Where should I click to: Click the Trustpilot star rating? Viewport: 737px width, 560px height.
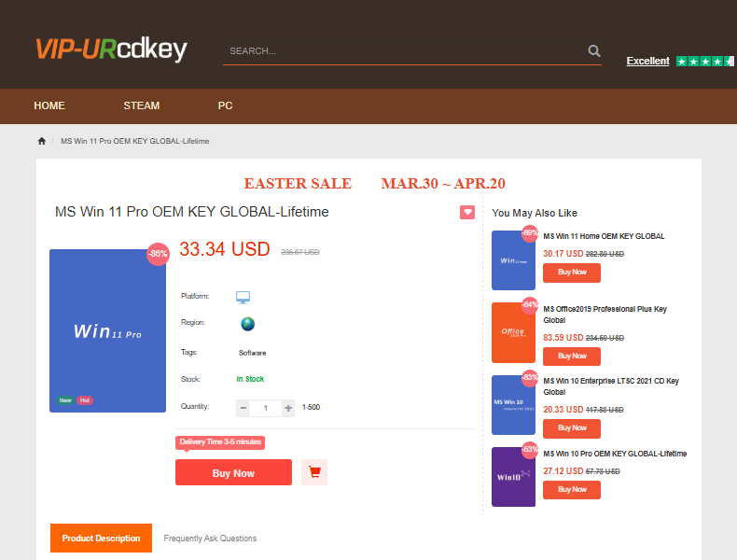click(x=704, y=62)
